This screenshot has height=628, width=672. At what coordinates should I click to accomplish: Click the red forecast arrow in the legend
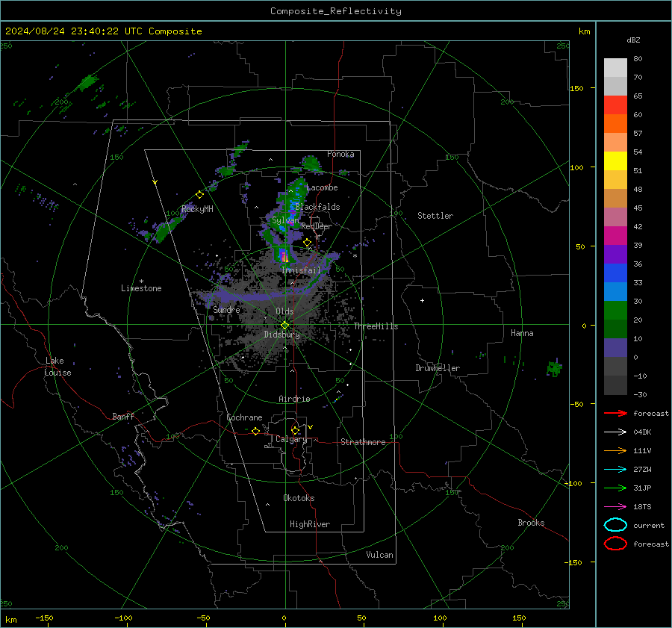click(x=615, y=413)
